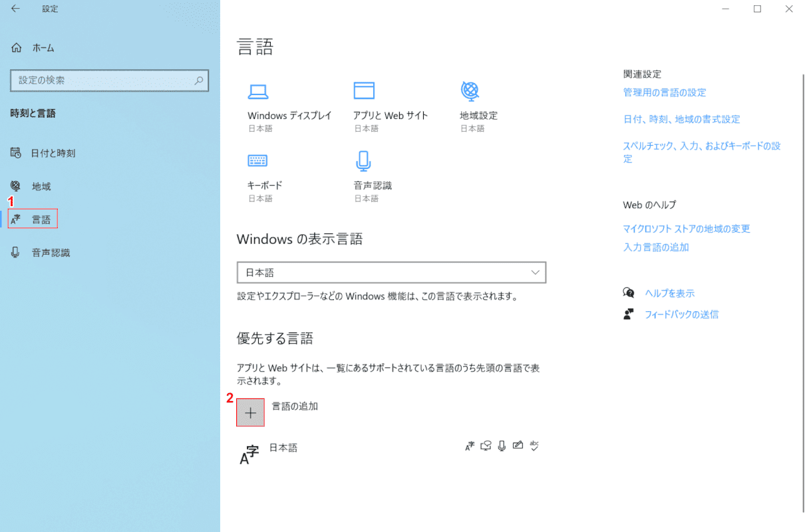Viewport: 805px width, 532px height.
Task: Click the plus button for 言語の追加
Action: click(x=250, y=412)
